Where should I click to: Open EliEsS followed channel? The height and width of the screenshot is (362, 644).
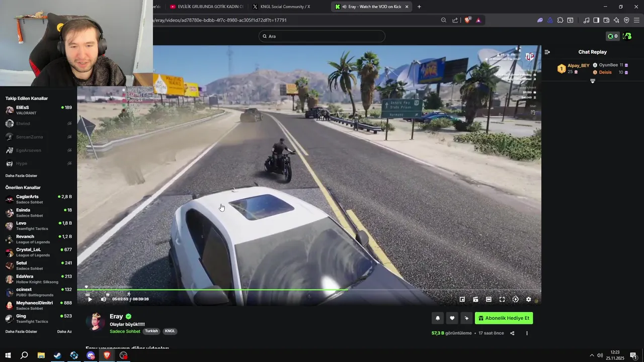pyautogui.click(x=38, y=110)
